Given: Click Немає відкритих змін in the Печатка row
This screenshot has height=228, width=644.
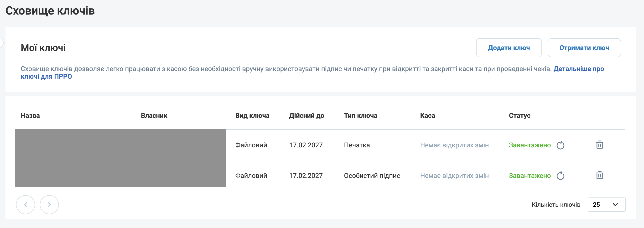Looking at the screenshot, I should (454, 145).
